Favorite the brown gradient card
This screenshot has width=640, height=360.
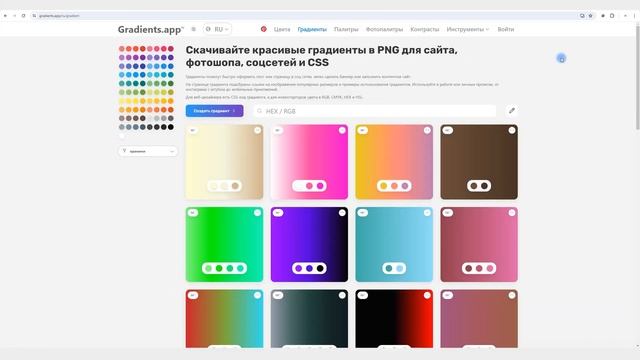coord(512,130)
